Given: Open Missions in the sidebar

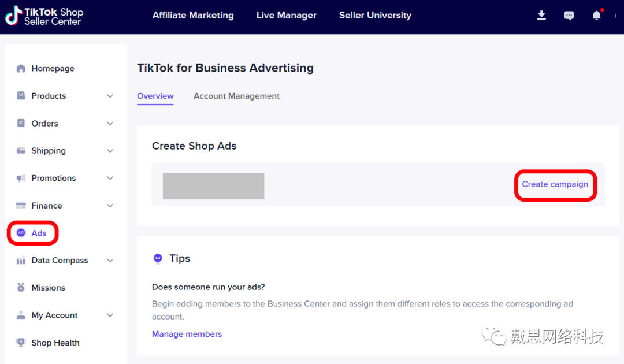Looking at the screenshot, I should [x=48, y=288].
